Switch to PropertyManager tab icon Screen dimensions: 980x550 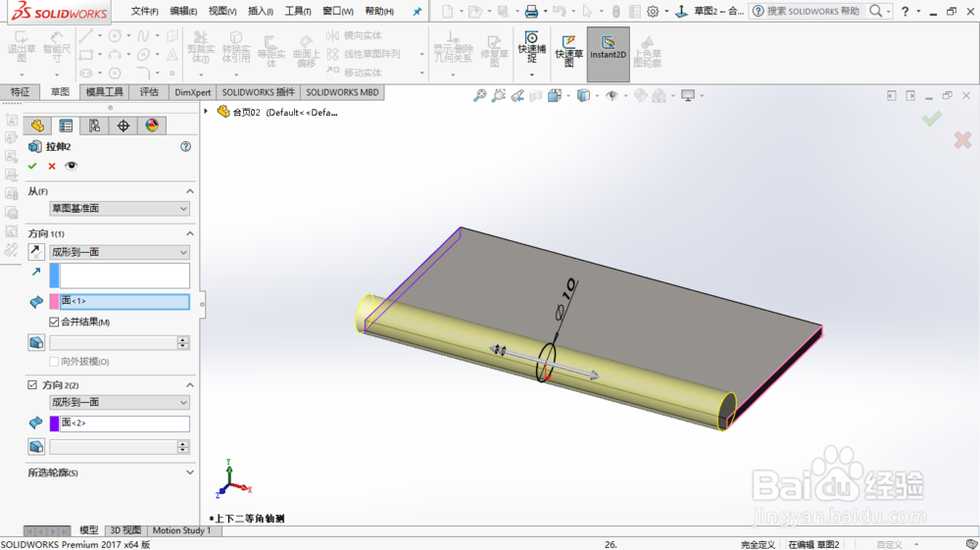[x=66, y=125]
